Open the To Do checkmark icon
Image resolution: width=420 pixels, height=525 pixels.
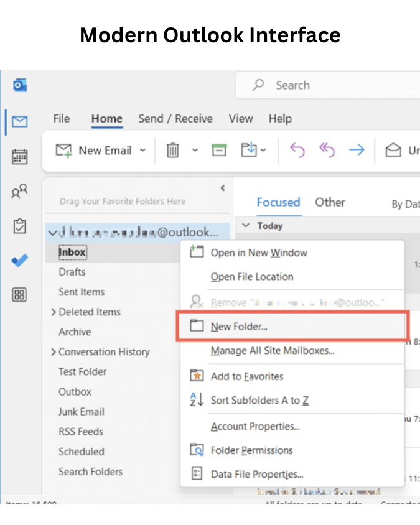(x=20, y=260)
